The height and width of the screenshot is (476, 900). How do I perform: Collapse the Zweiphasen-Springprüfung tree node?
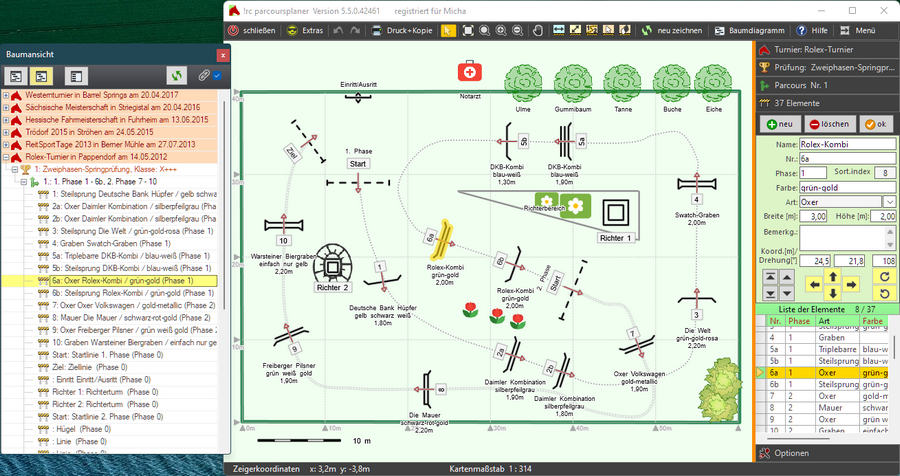pyautogui.click(x=15, y=169)
